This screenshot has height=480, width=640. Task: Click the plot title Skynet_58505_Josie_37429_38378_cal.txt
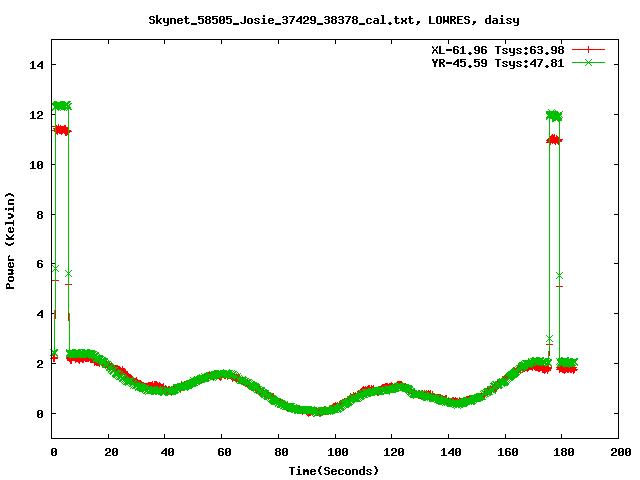pos(284,20)
